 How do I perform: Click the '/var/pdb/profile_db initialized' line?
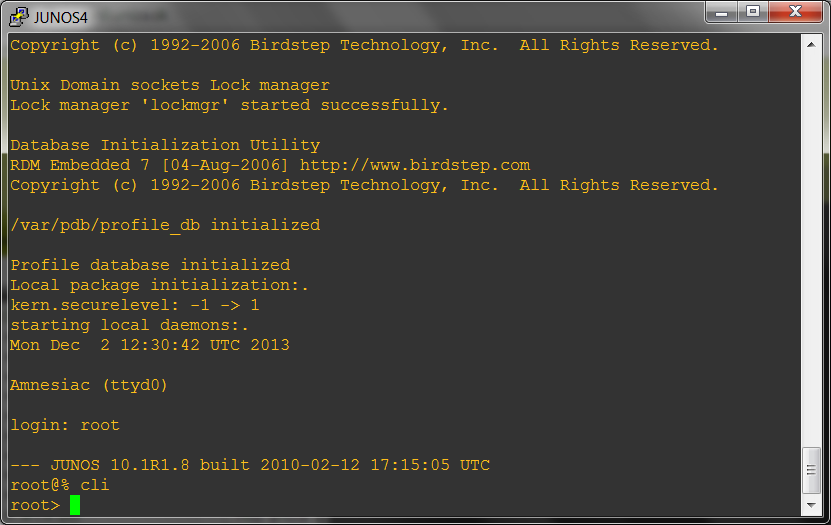tap(165, 225)
